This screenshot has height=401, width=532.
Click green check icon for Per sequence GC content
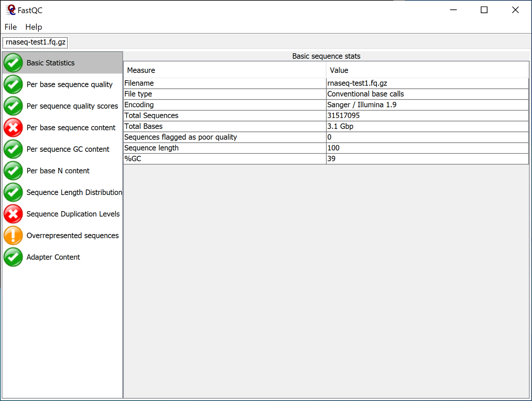click(x=13, y=149)
